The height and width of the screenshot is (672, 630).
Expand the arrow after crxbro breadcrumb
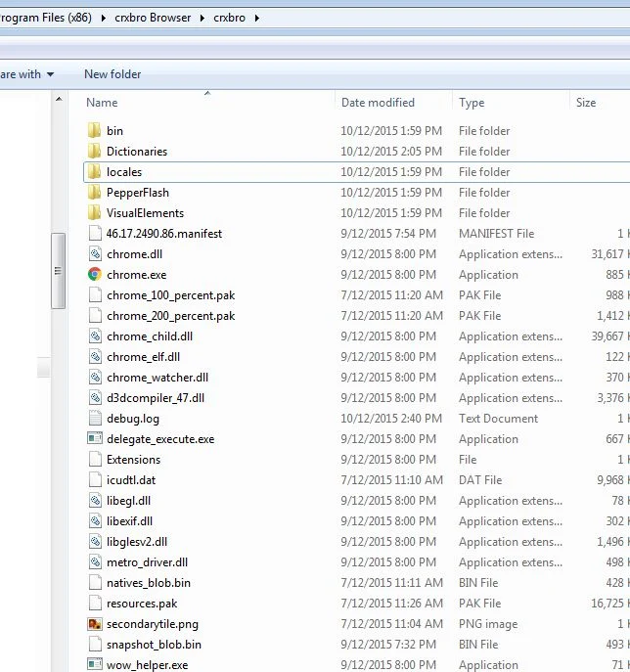[256, 18]
